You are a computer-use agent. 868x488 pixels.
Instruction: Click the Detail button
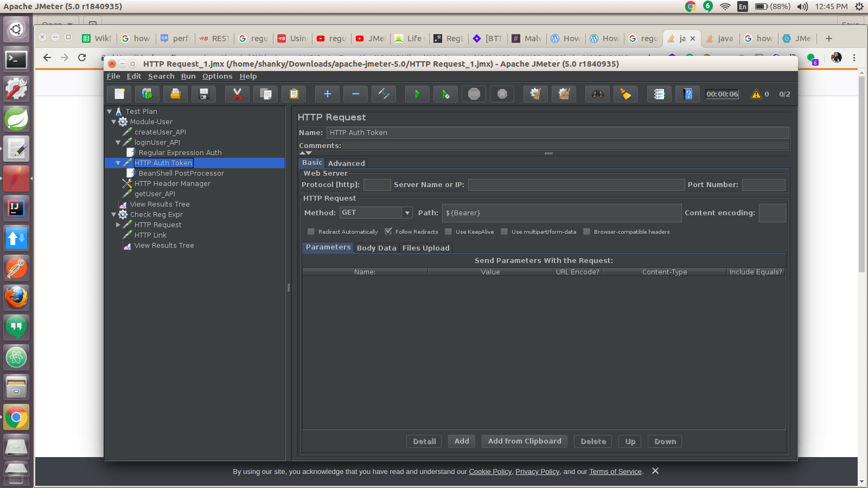point(424,441)
